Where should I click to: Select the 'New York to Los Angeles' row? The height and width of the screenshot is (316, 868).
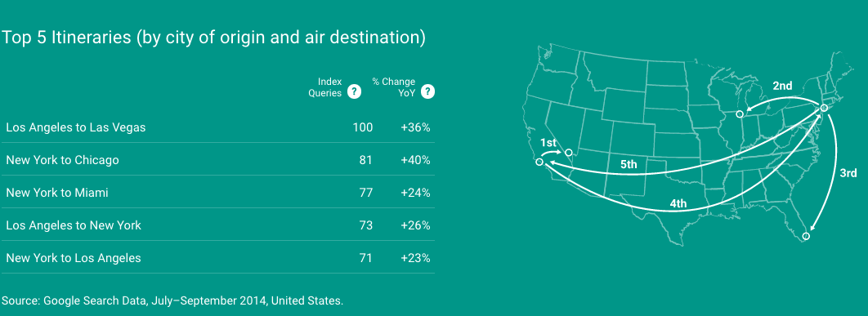click(217, 258)
